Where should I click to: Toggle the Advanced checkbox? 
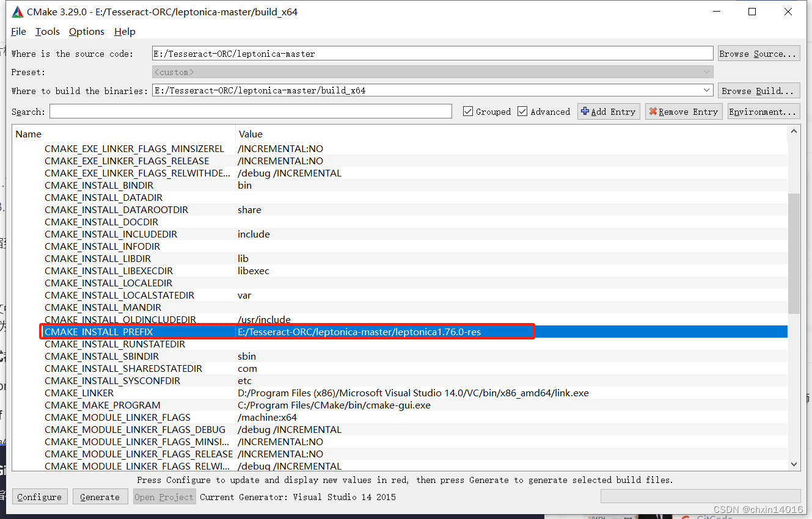(x=522, y=111)
